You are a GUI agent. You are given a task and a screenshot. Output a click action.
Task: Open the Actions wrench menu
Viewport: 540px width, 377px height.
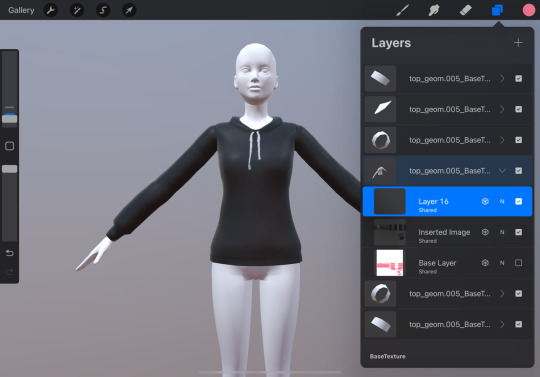click(51, 10)
